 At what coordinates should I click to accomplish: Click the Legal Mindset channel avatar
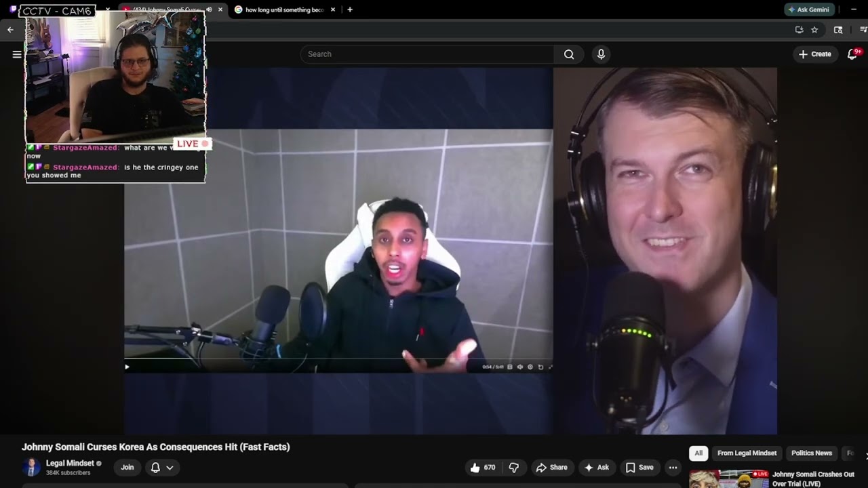31,467
